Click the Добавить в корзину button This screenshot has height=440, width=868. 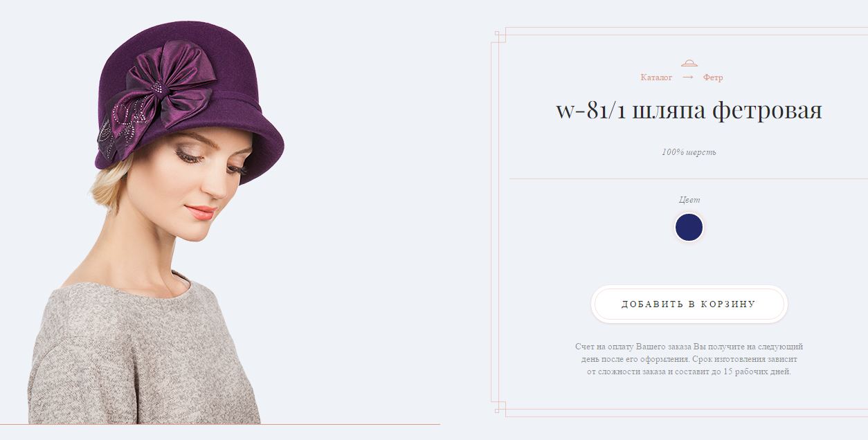[x=689, y=304]
